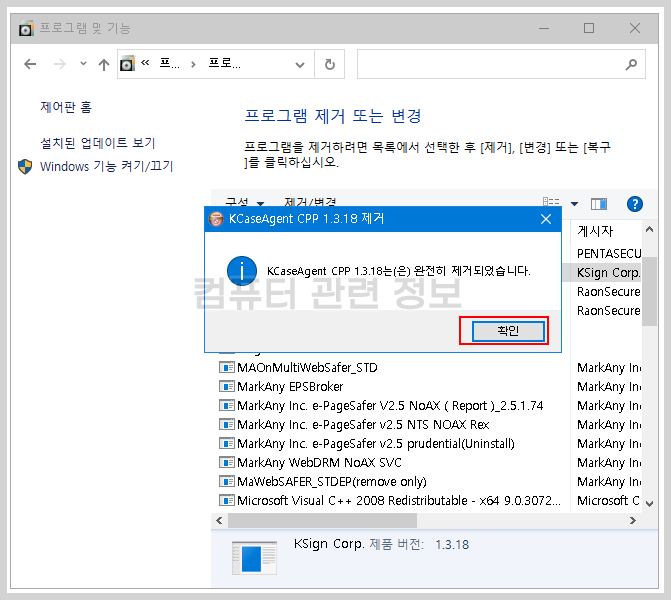Select MarkAny WebDRM NoAX SVC entry

319,463
